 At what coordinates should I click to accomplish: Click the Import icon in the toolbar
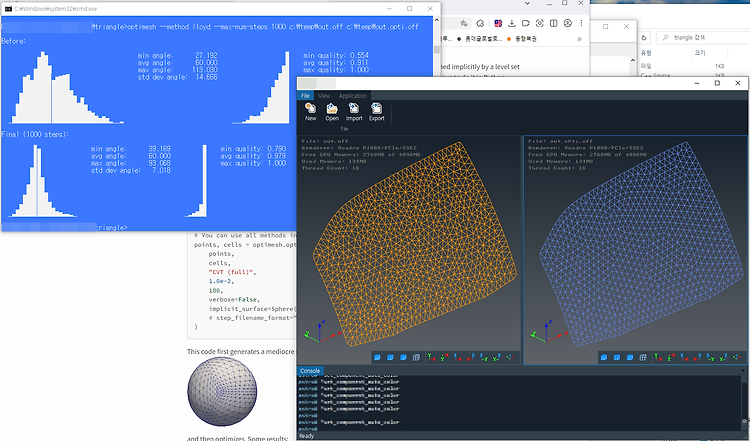tap(354, 111)
